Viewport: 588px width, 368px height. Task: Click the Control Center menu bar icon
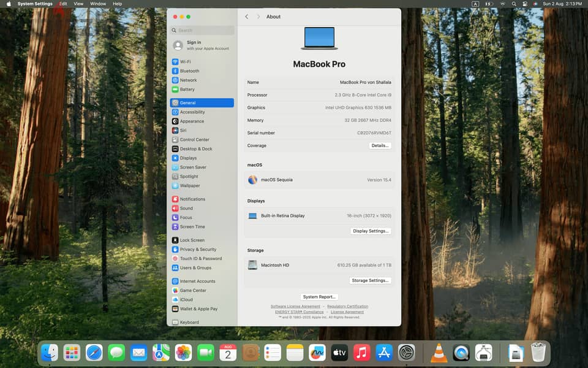pyautogui.click(x=525, y=4)
